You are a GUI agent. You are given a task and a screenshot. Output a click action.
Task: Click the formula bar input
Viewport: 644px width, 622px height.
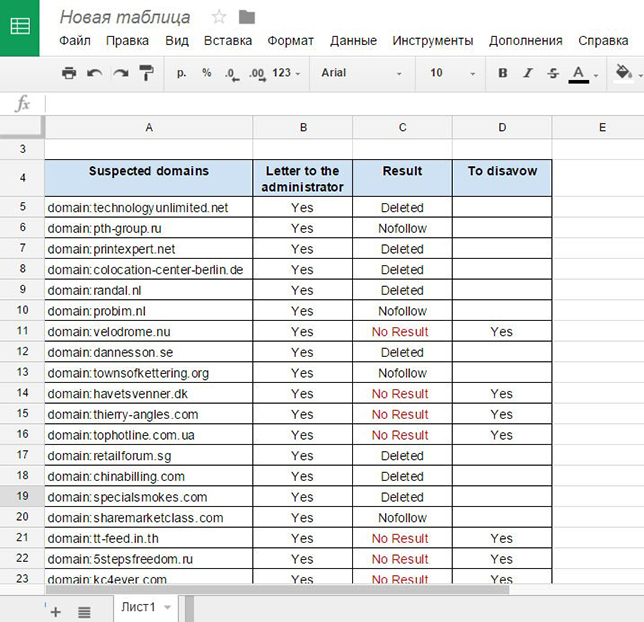click(x=344, y=104)
